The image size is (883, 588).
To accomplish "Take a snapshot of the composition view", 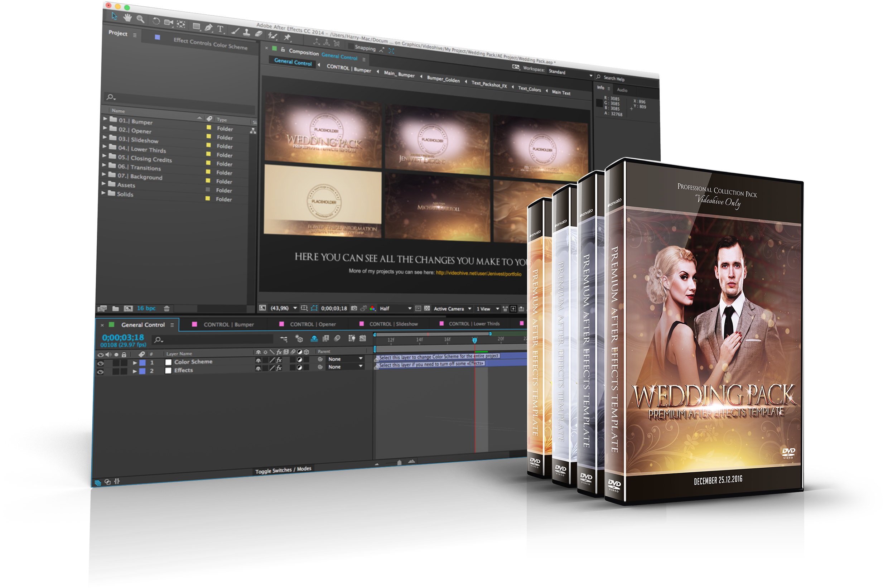I will (354, 308).
